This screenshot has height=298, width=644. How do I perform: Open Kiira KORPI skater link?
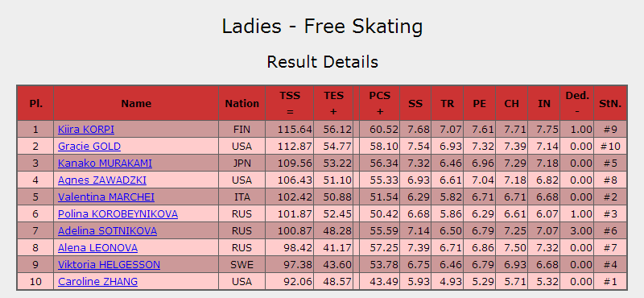[x=86, y=130]
